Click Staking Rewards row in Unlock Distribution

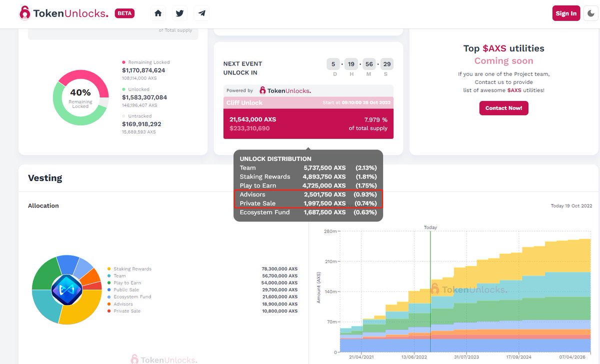click(x=308, y=177)
